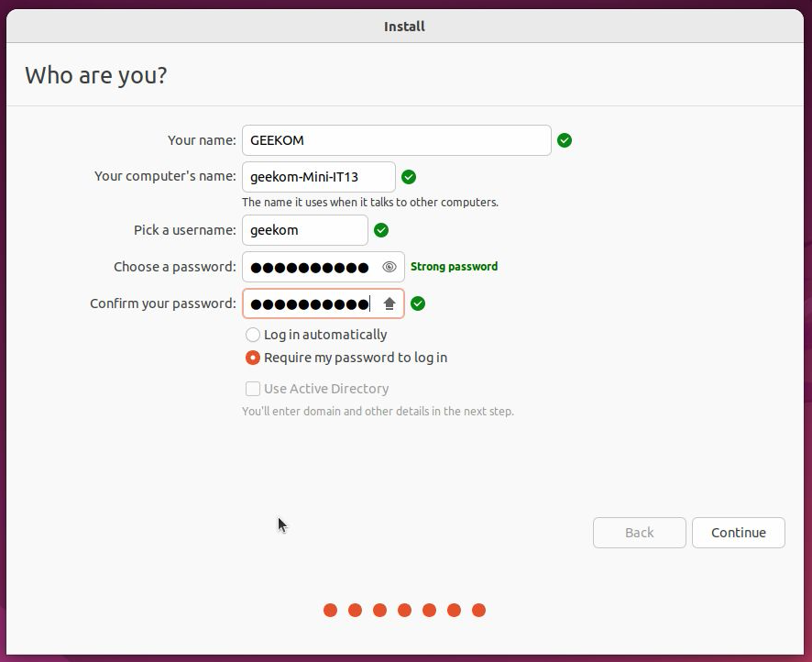Select the Log in automatically option

click(253, 335)
